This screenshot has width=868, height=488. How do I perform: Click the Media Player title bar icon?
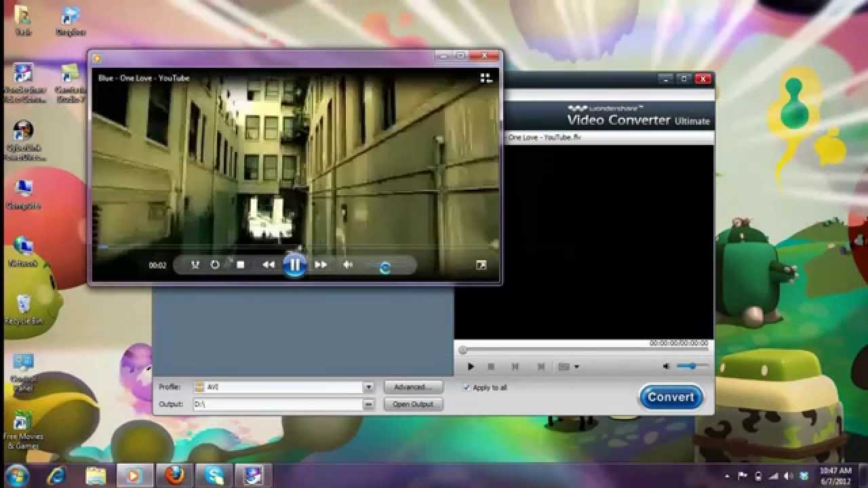[97, 58]
